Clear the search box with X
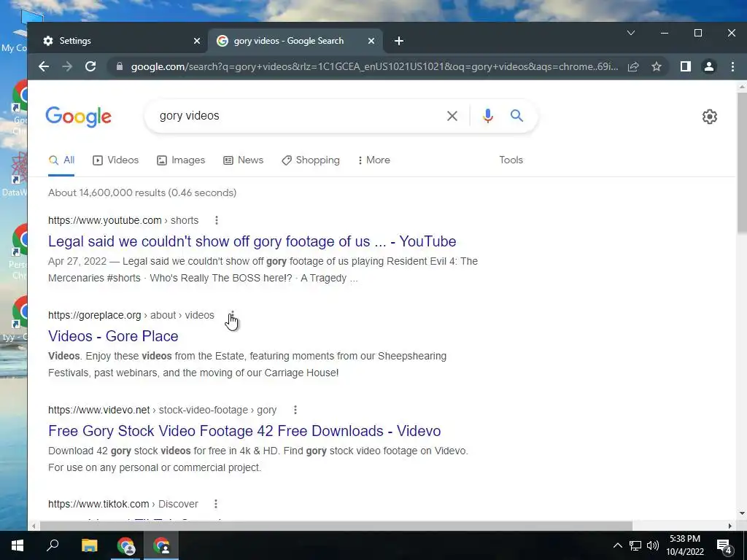 (452, 116)
